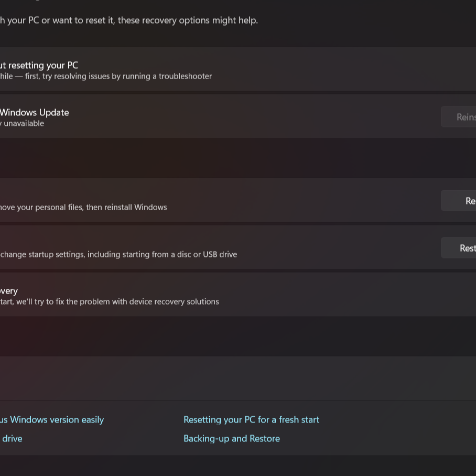
Task: Open "Resetting your PC for a fresh start"
Action: 251,420
